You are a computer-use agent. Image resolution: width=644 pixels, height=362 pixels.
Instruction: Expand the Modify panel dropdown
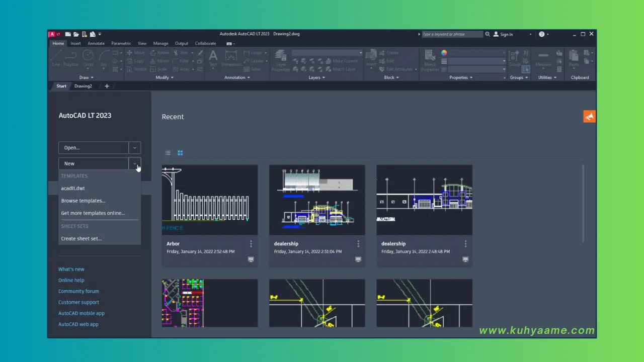(x=165, y=77)
